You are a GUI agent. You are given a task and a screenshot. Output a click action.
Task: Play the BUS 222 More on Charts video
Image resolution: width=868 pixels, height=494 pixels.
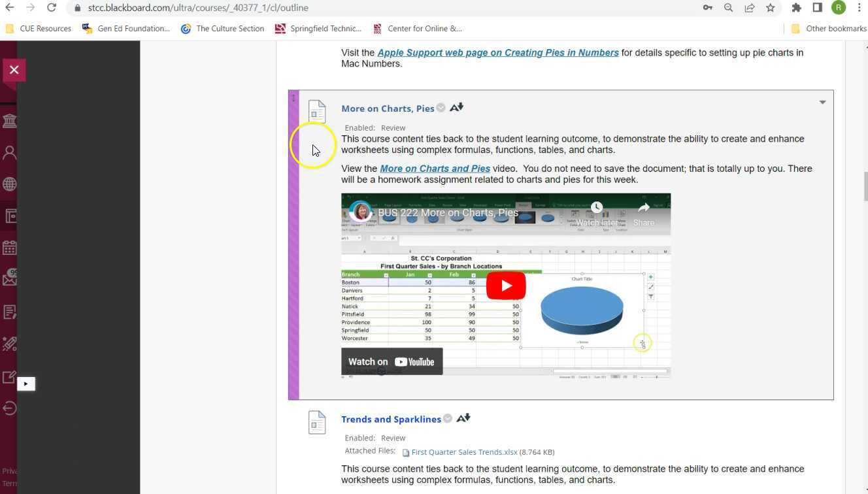[x=505, y=285]
